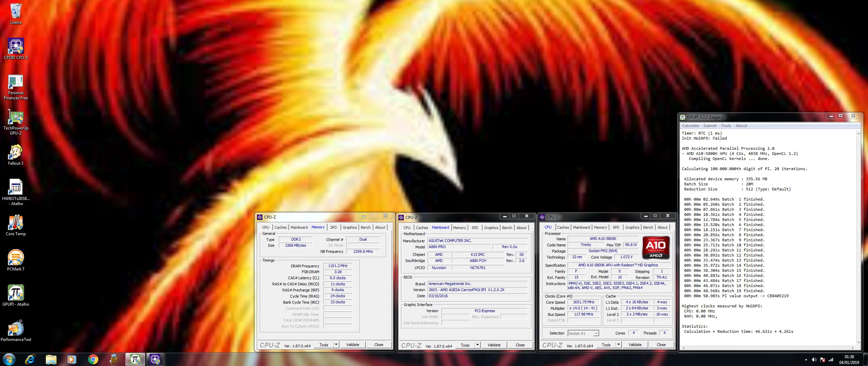Click Close in the Mainboard CPU-Z window
The width and height of the screenshot is (868, 366).
coord(520,345)
